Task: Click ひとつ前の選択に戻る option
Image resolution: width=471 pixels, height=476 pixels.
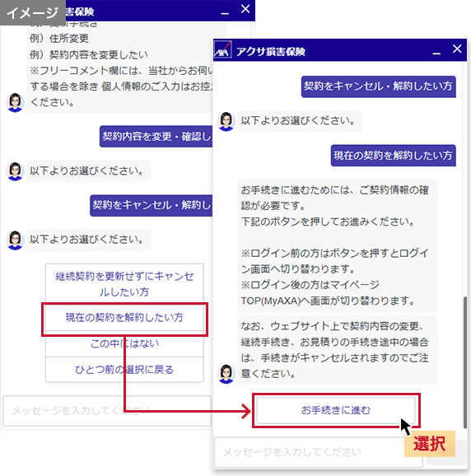Action: (124, 370)
